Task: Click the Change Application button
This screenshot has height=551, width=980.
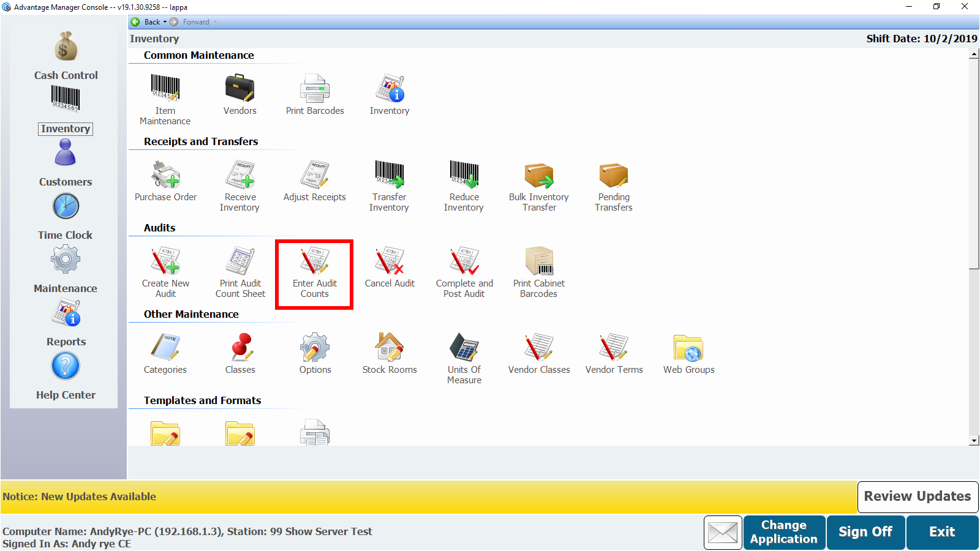Action: (783, 532)
